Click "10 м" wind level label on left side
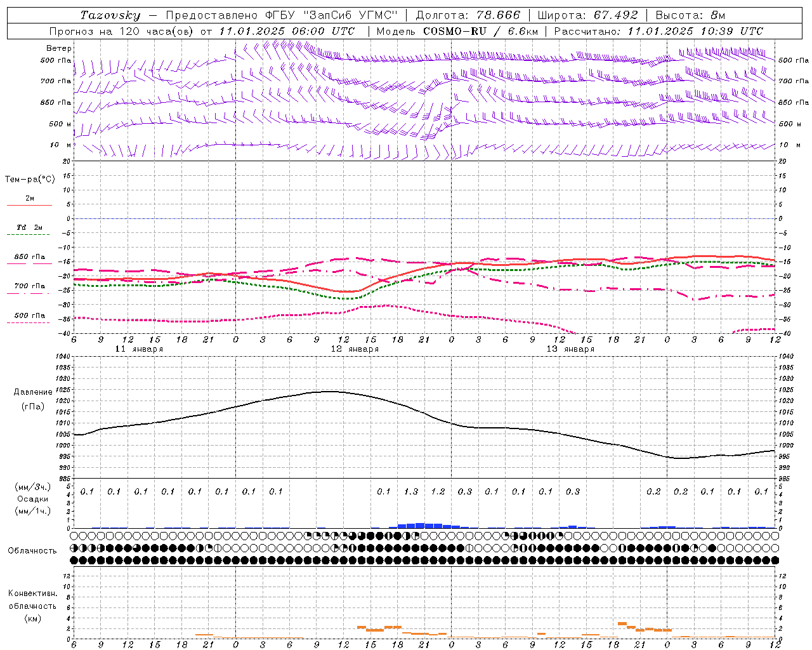This screenshot has width=812, height=650. point(61,145)
